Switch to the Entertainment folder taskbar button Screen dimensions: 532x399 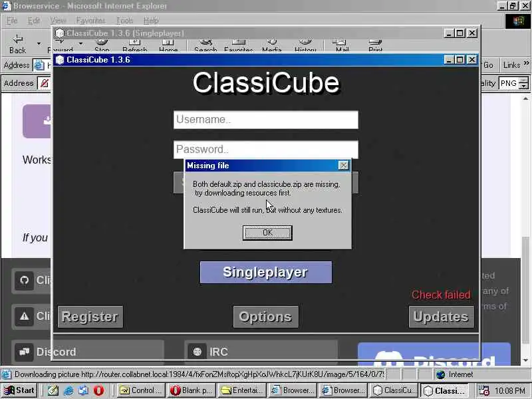(241, 390)
